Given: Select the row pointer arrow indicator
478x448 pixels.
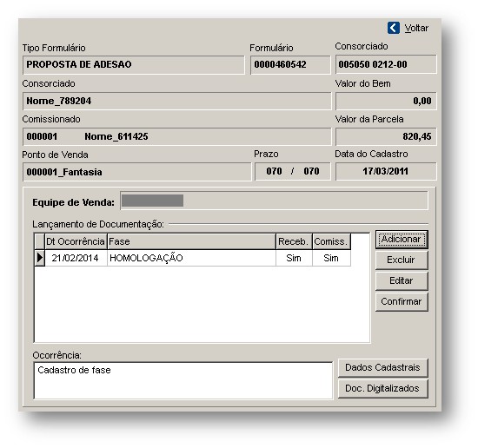Looking at the screenshot, I should coord(40,258).
